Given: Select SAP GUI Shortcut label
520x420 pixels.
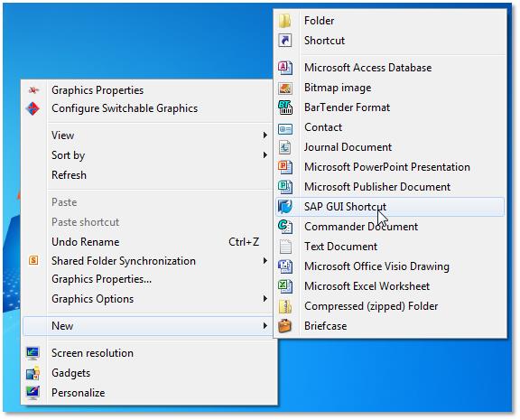Looking at the screenshot, I should pos(345,207).
